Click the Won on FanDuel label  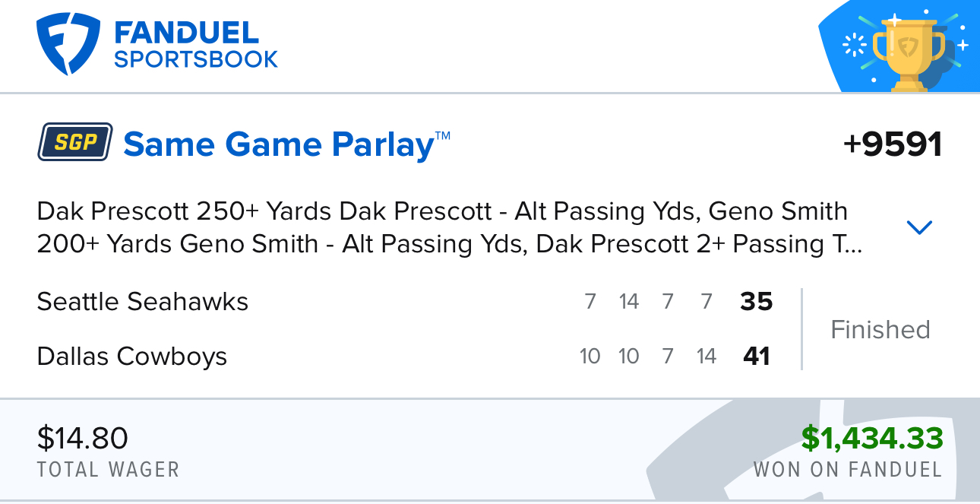(x=848, y=469)
